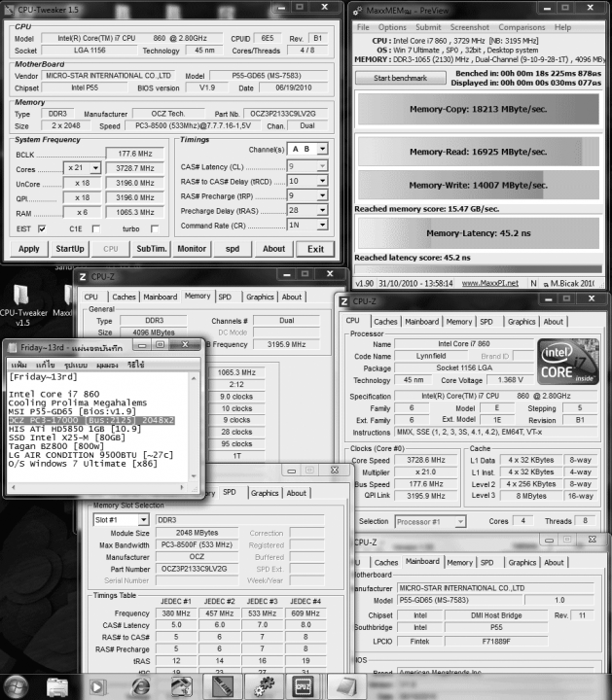Image resolution: width=612 pixels, height=700 pixels.
Task: Launch Windows Media Player from taskbar
Action: pyautogui.click(x=98, y=687)
